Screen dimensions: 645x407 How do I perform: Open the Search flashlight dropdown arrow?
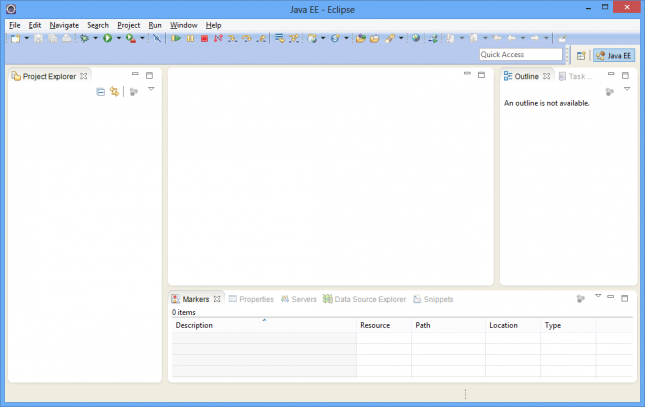[401, 38]
